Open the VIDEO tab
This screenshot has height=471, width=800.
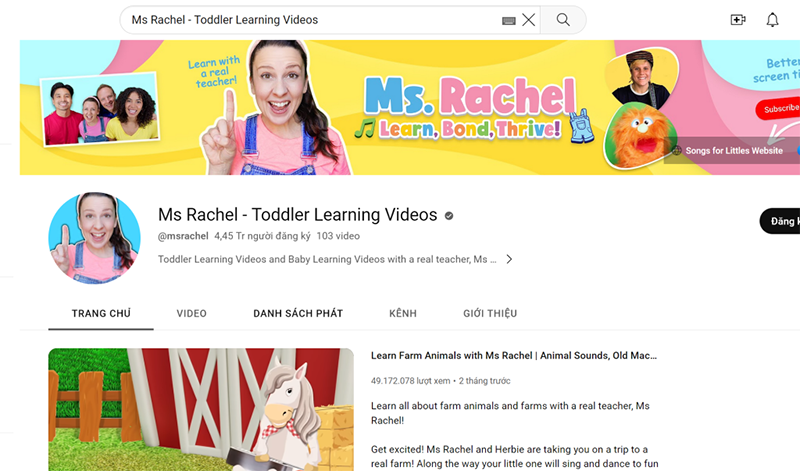coord(192,313)
